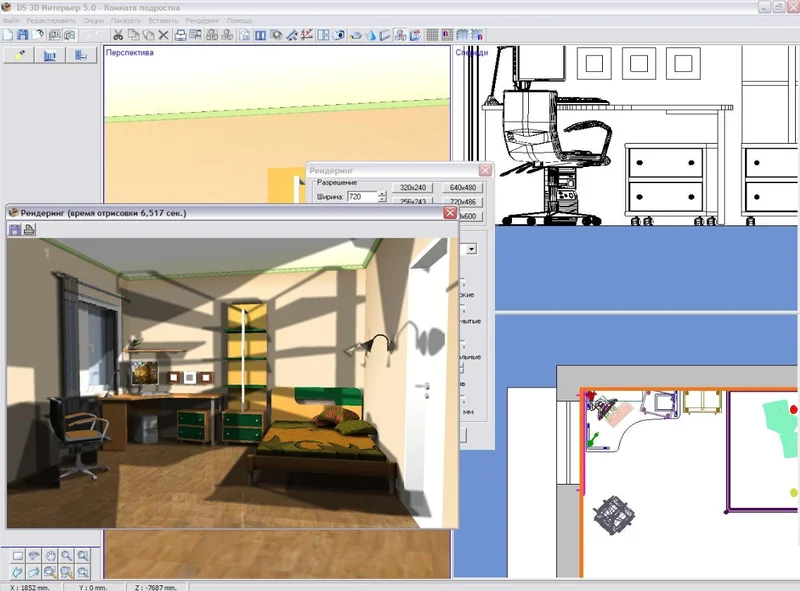Click the blue Wall panels icon in the toolbar
The image size is (800, 591).
[260, 35]
